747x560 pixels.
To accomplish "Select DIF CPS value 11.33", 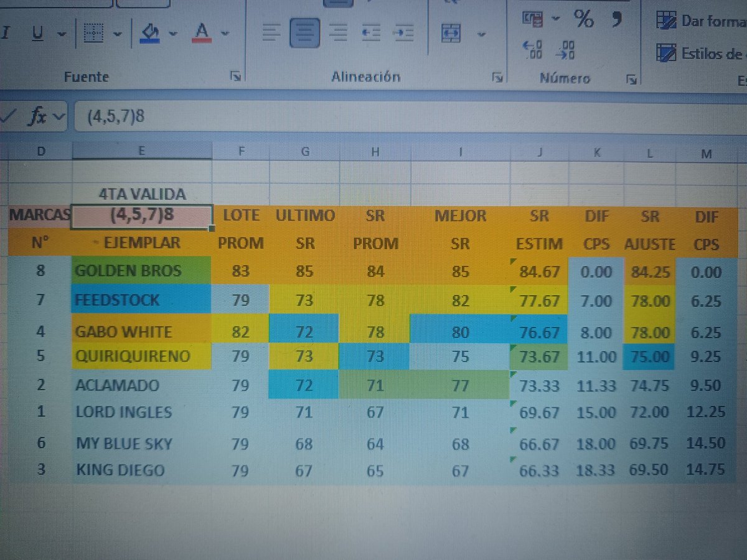I will point(596,386).
